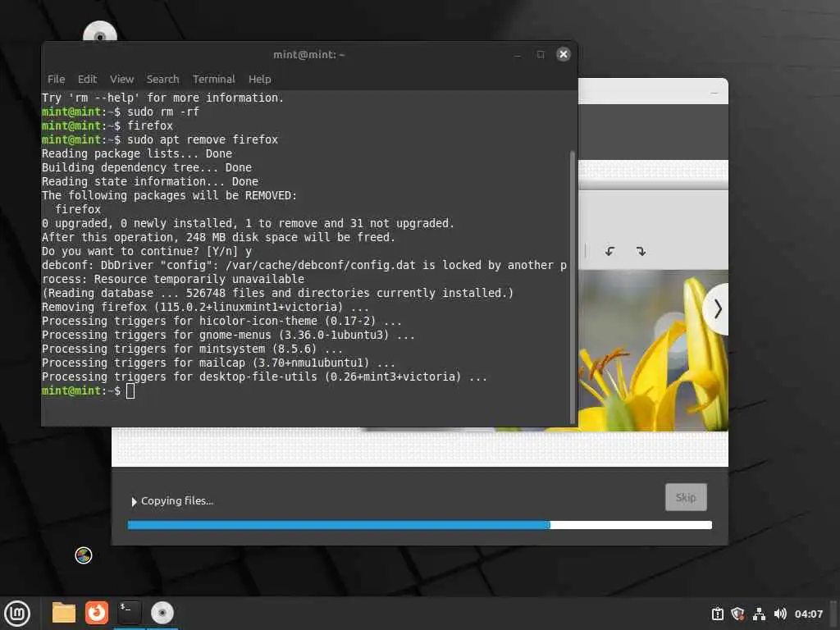Click the show desktop strip at the panel edge

point(834,614)
